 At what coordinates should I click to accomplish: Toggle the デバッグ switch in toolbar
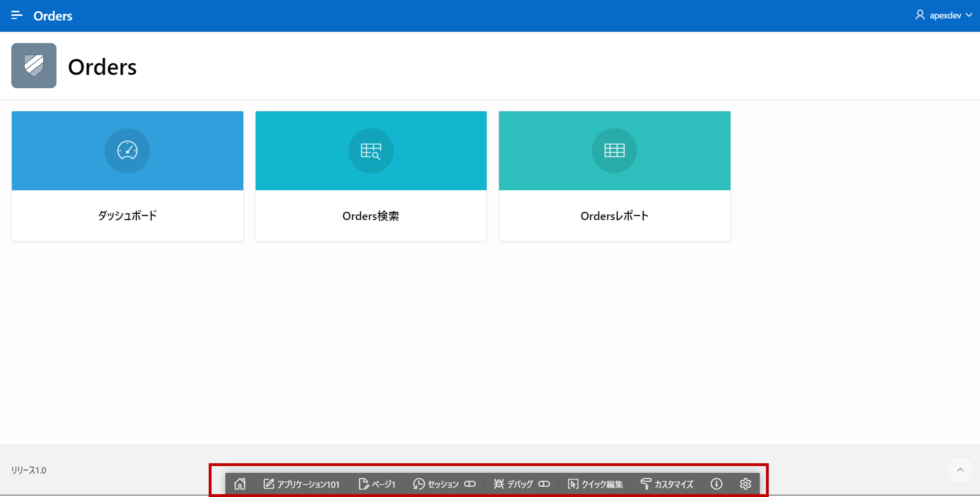(x=544, y=484)
